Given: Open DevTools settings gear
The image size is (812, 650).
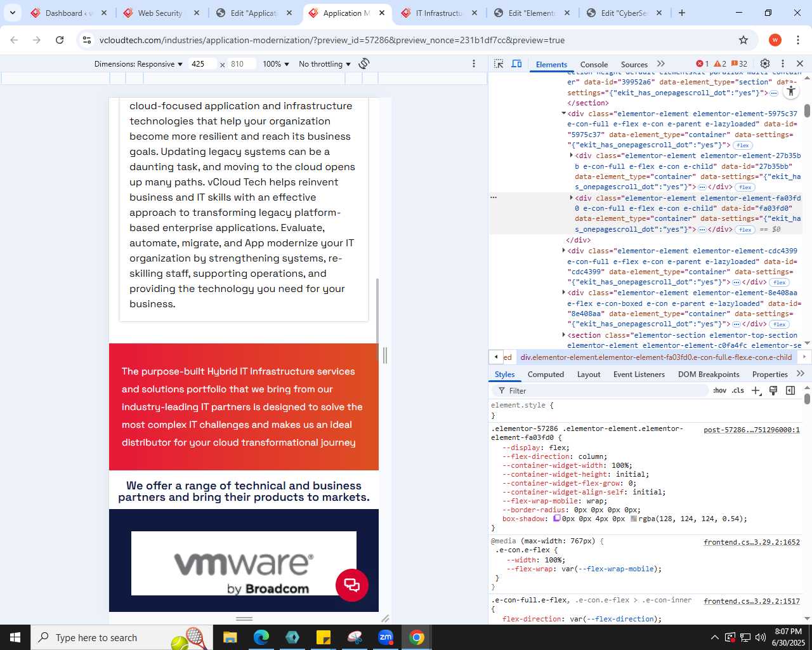Looking at the screenshot, I should (x=765, y=63).
